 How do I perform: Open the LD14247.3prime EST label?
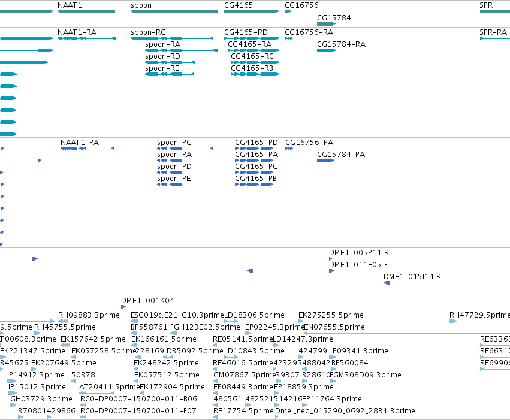point(303,339)
